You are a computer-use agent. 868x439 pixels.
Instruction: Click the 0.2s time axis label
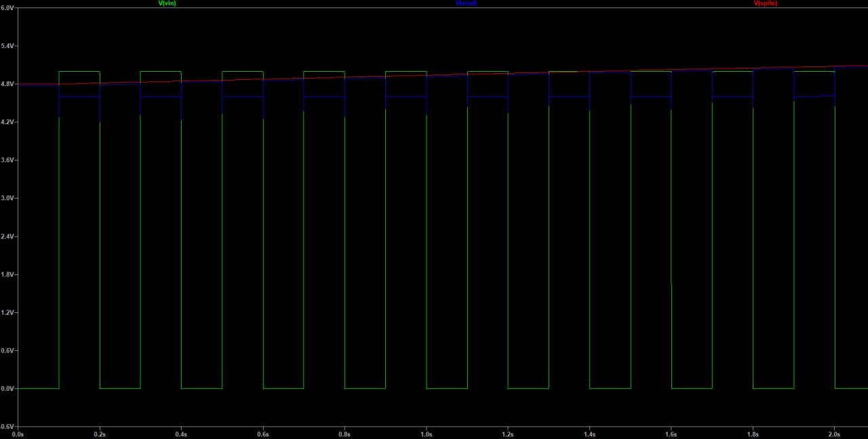[100, 434]
